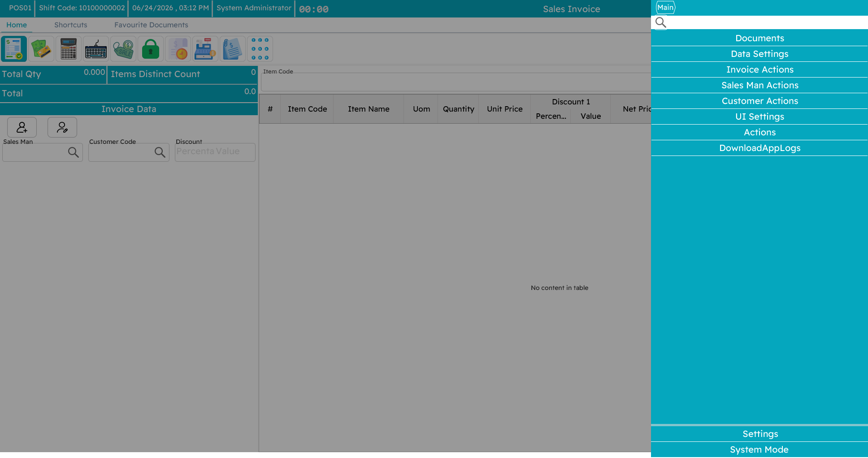
Task: Click the 00:00 timer display
Action: point(314,9)
